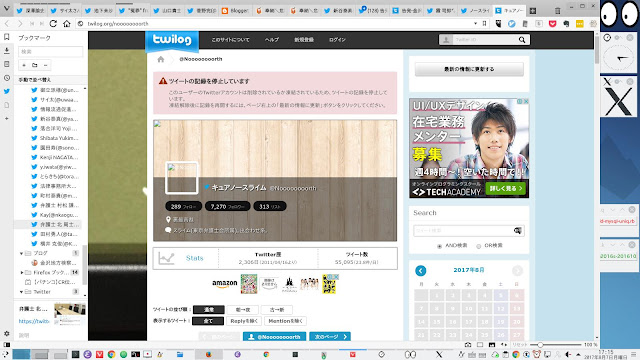Open Vivaldi settings gear icon

7,333
